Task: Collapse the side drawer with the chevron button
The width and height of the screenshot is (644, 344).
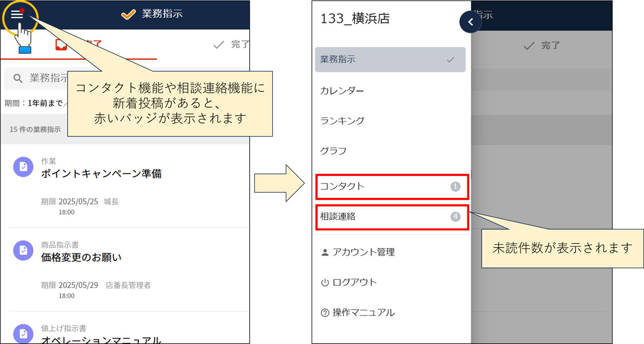Action: [x=470, y=22]
